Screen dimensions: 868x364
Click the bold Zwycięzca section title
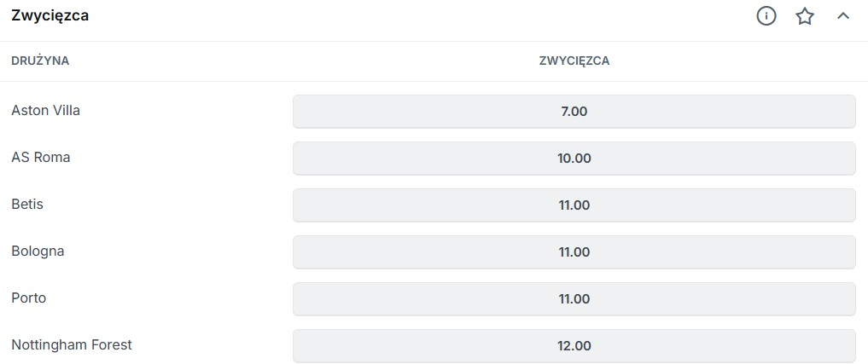pyautogui.click(x=50, y=16)
